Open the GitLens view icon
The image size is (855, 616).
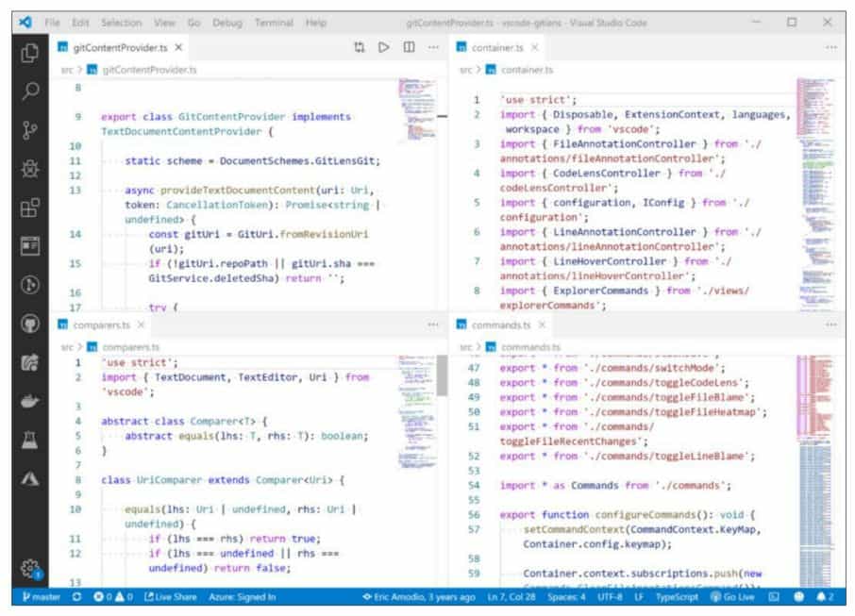(x=30, y=285)
